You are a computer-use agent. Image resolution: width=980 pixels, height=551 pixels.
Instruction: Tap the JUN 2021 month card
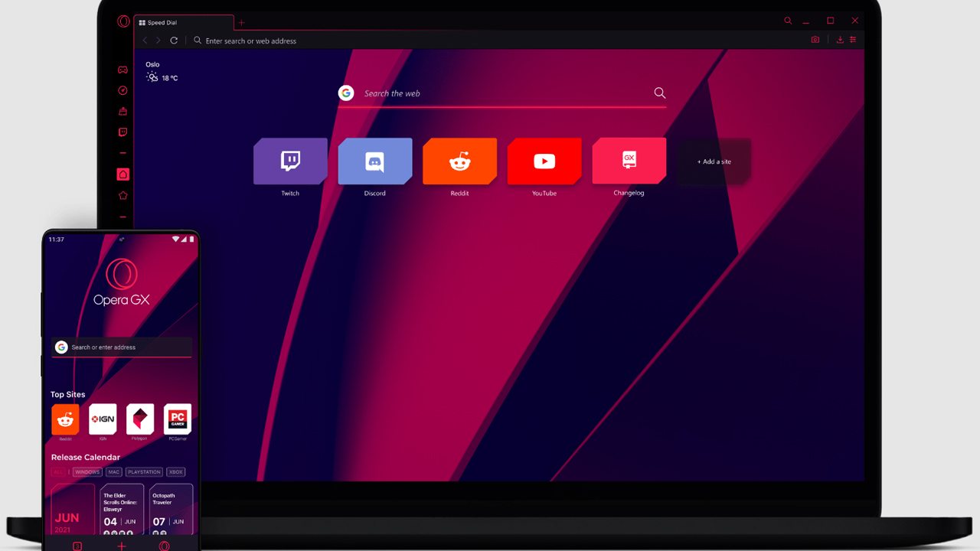pos(73,510)
